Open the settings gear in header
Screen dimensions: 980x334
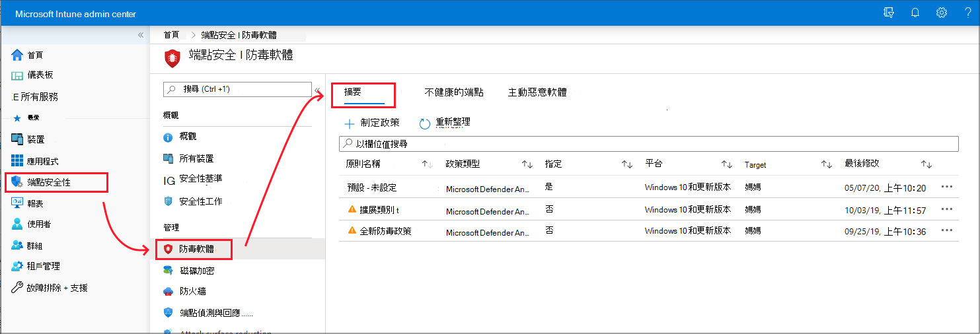942,13
